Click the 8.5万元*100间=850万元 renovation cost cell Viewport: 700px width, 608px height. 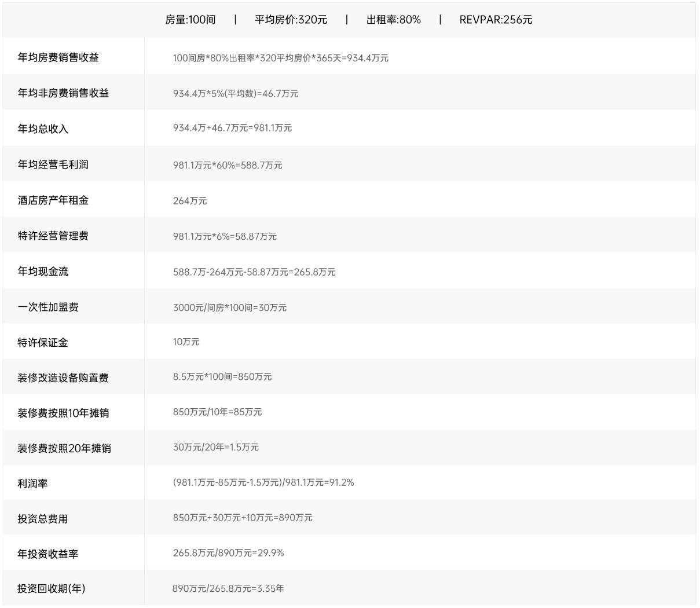tap(222, 377)
